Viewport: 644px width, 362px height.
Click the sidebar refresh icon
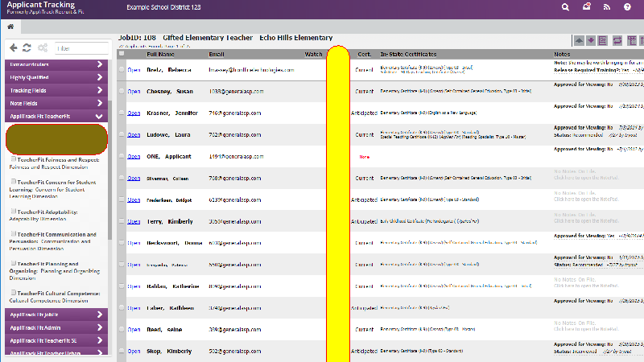[27, 48]
